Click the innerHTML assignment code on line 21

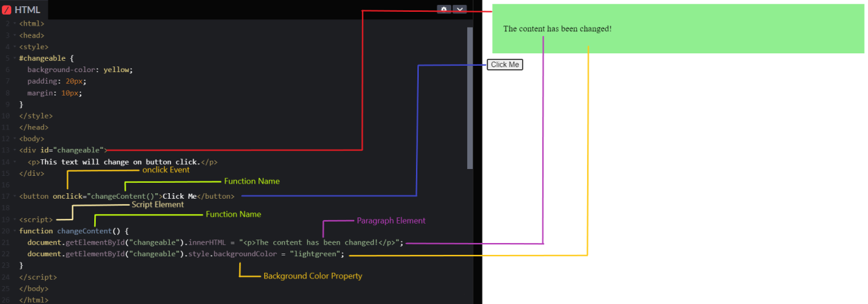[x=216, y=242]
